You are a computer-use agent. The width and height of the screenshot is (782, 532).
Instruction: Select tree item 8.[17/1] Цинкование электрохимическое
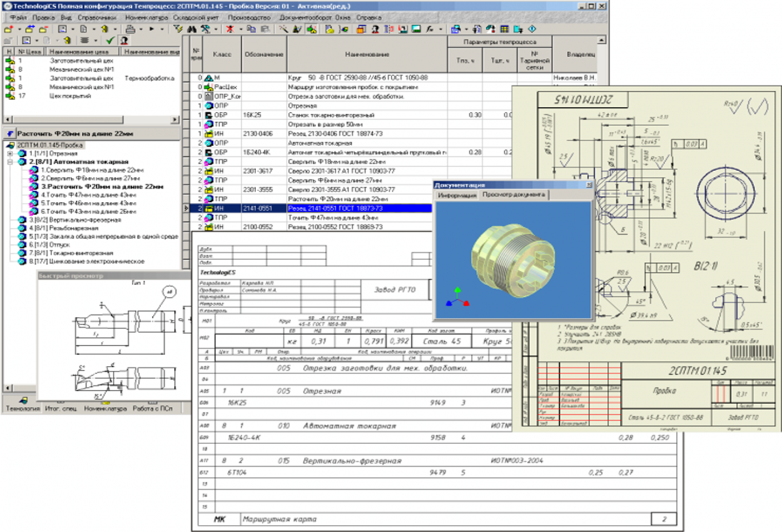click(86, 261)
